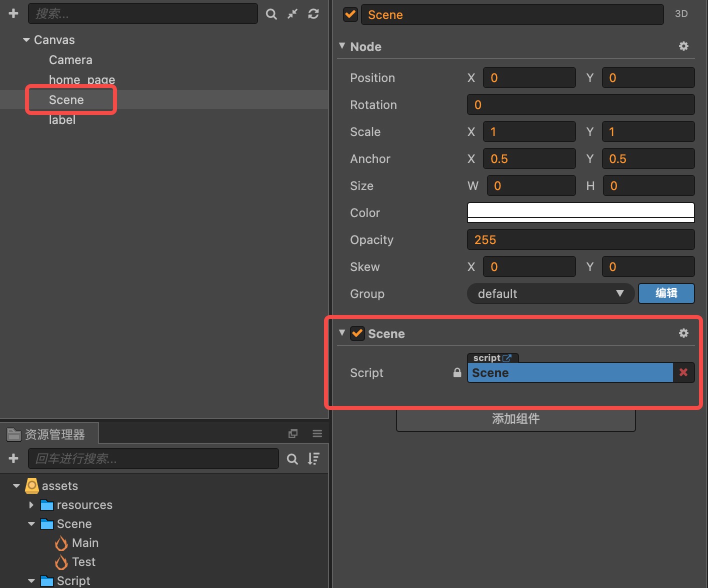Remove the script with the red X

click(683, 372)
